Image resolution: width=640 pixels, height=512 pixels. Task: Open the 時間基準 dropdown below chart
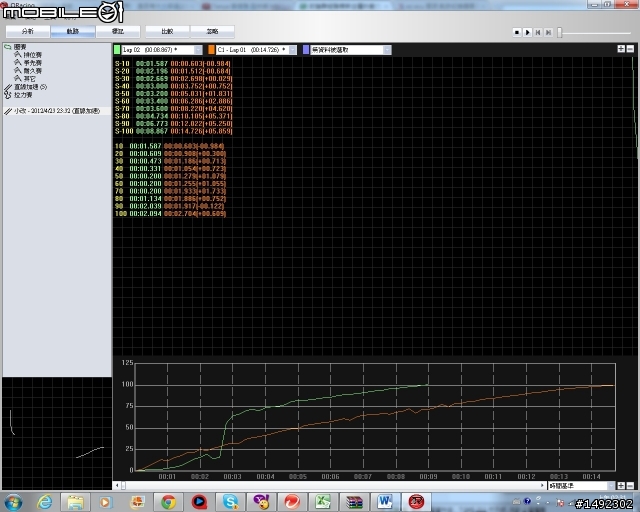click(581, 486)
